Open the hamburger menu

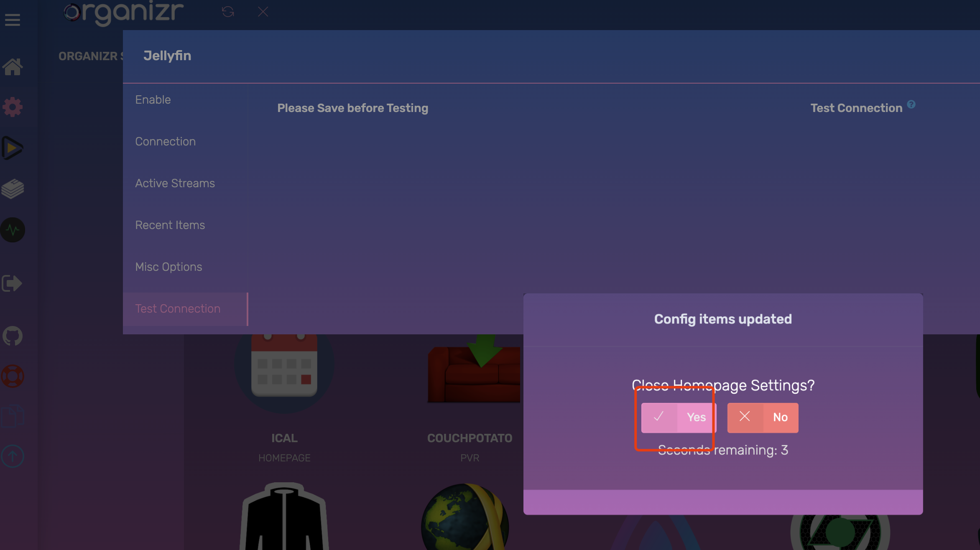13,20
